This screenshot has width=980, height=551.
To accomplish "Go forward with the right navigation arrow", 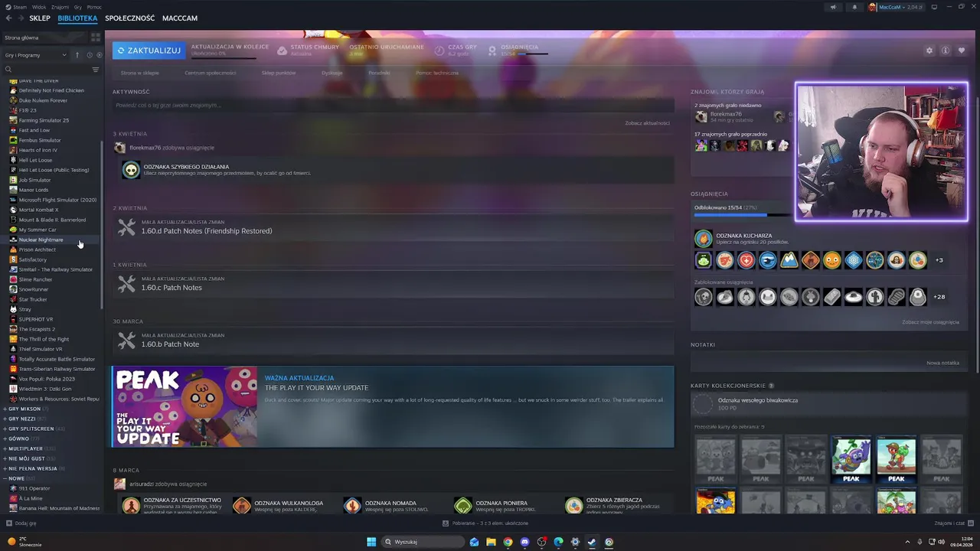I will tap(20, 18).
